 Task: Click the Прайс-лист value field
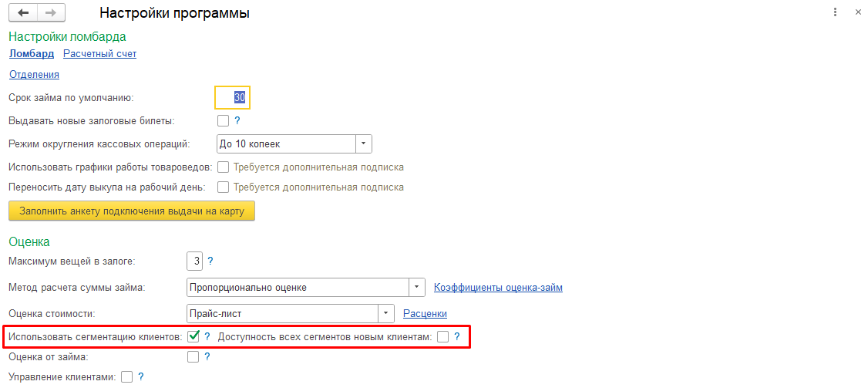[x=282, y=313]
